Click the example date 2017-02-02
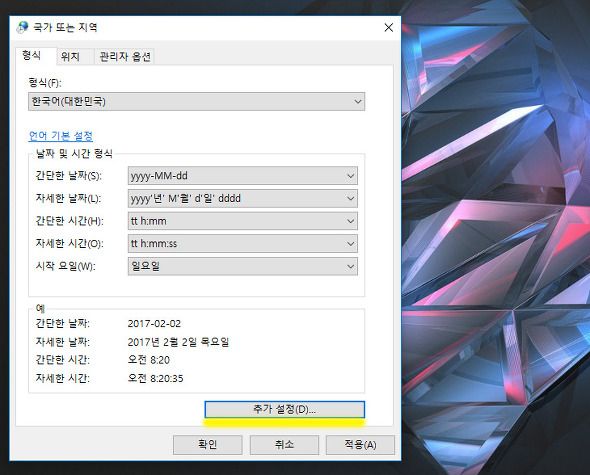This screenshot has height=475, width=590. coord(154,324)
